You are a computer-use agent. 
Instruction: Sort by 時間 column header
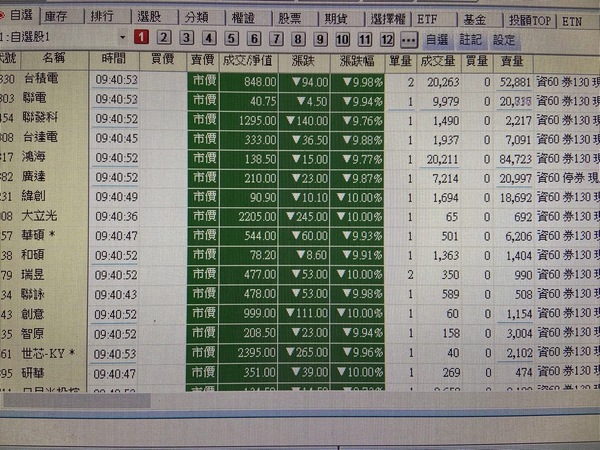pyautogui.click(x=114, y=59)
